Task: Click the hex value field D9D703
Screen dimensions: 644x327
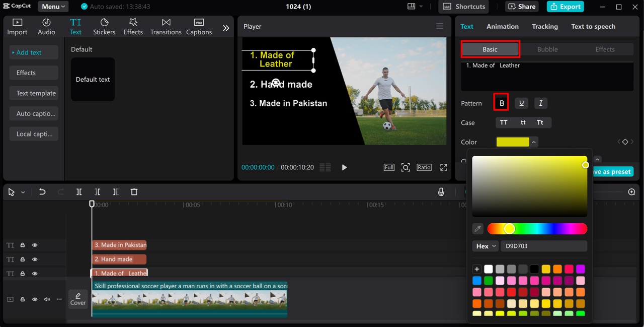Action: 544,246
